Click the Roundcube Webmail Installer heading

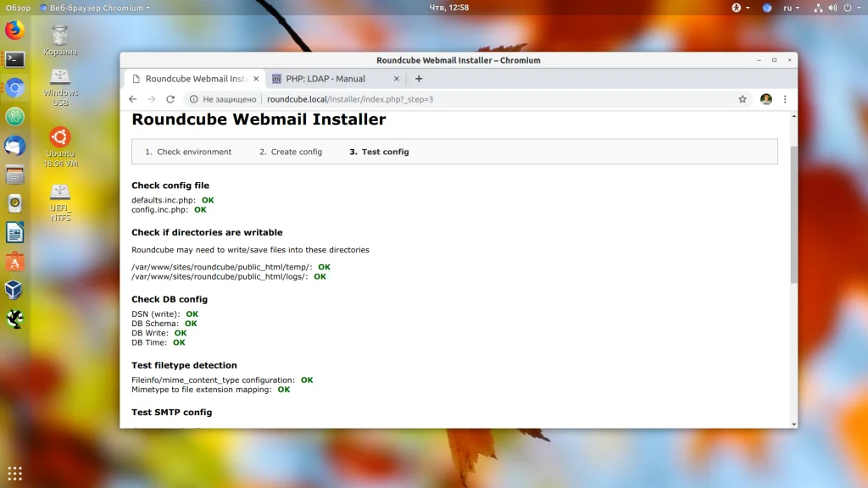coord(259,119)
